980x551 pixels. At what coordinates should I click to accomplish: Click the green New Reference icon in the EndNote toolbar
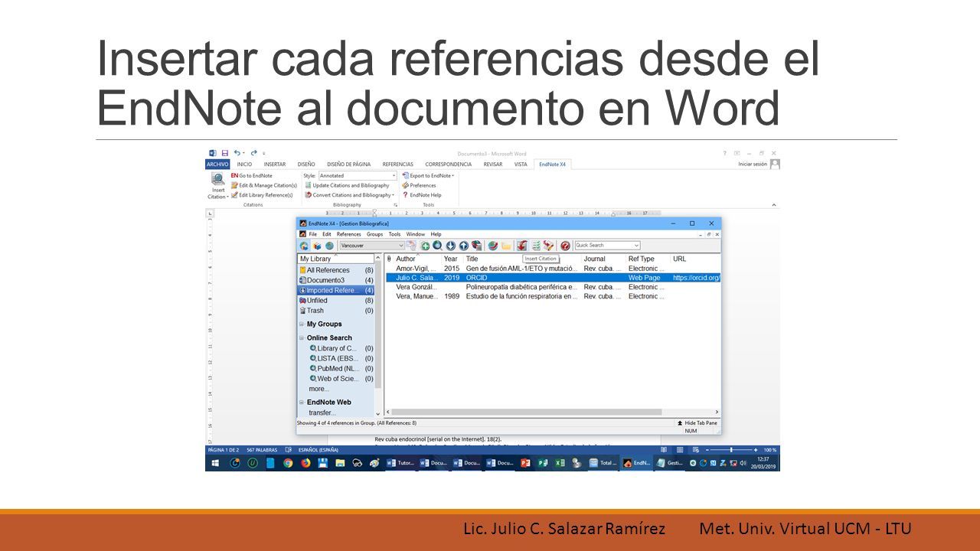click(x=425, y=246)
